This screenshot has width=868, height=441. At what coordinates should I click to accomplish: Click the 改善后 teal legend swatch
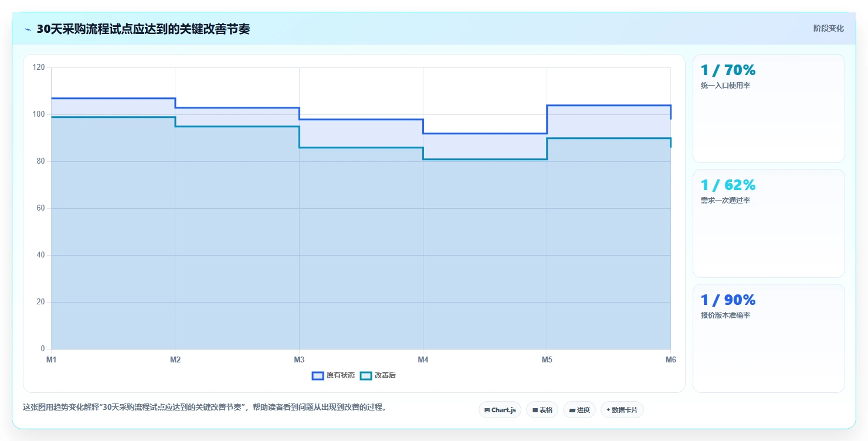pos(365,375)
